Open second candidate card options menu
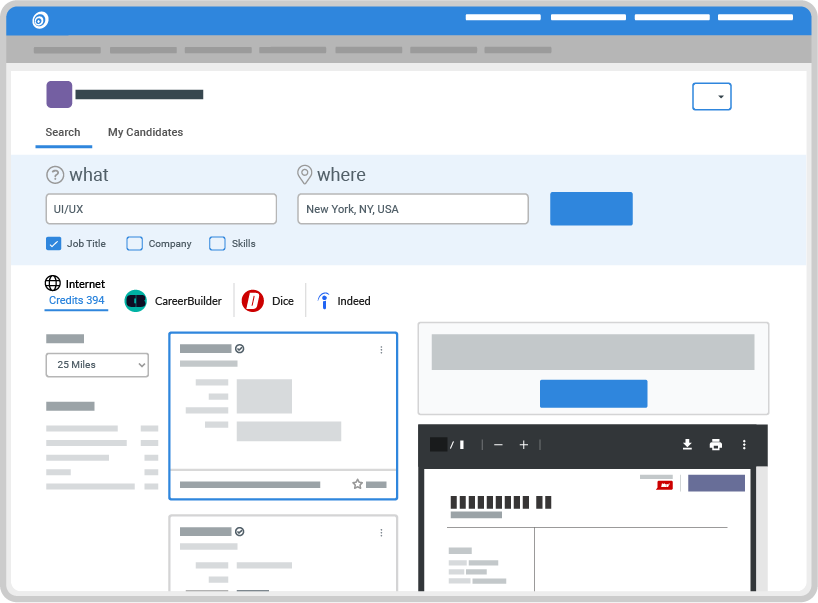Viewport: 818px width, 603px height. (381, 533)
